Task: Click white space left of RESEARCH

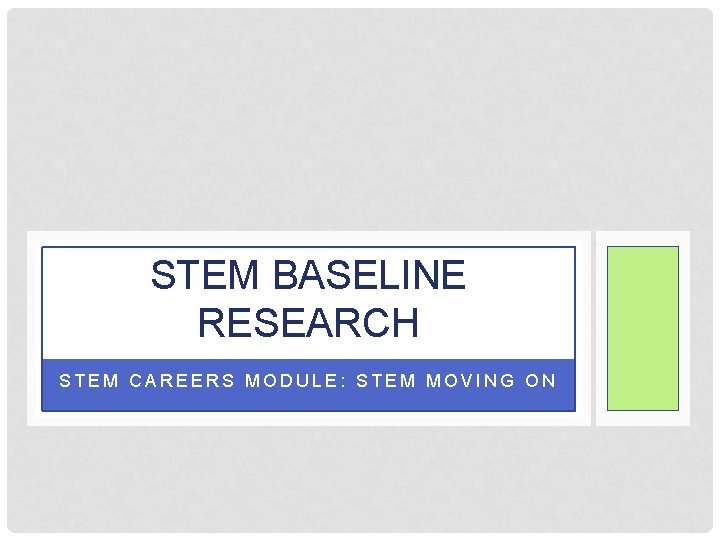Action: click(x=120, y=323)
